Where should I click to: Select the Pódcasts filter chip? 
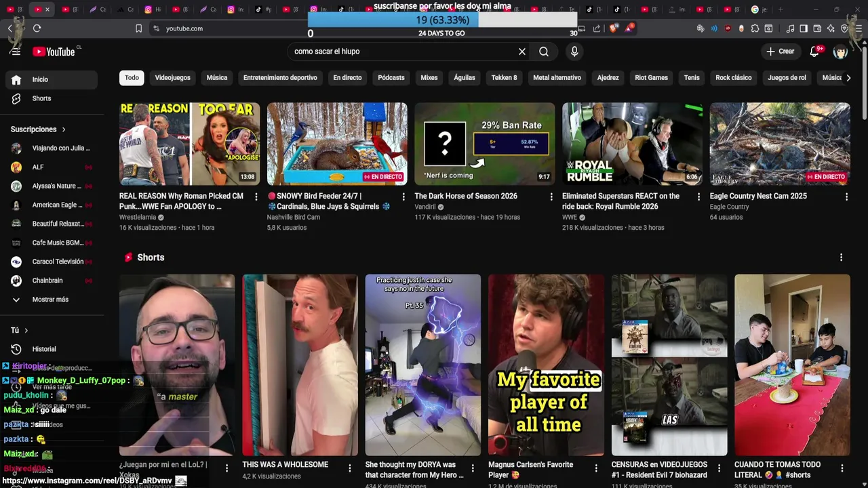(391, 78)
